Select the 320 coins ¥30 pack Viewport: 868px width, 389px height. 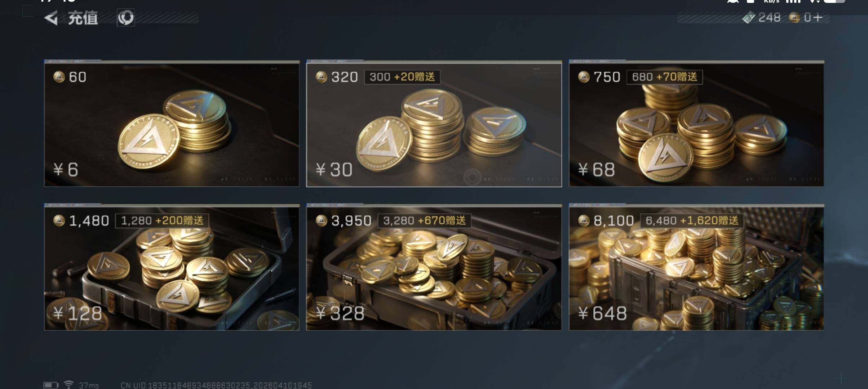coord(434,124)
